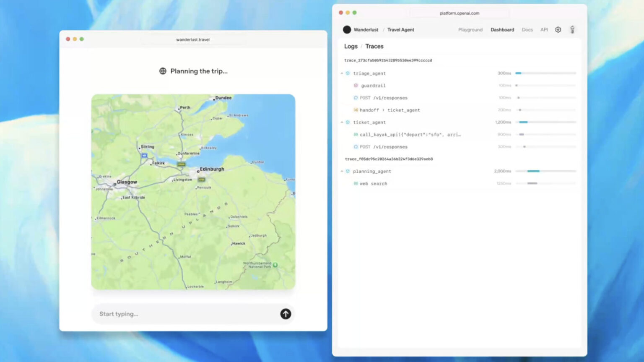644x362 pixels.
Task: Click the guardrail shield icon
Action: coord(356,86)
